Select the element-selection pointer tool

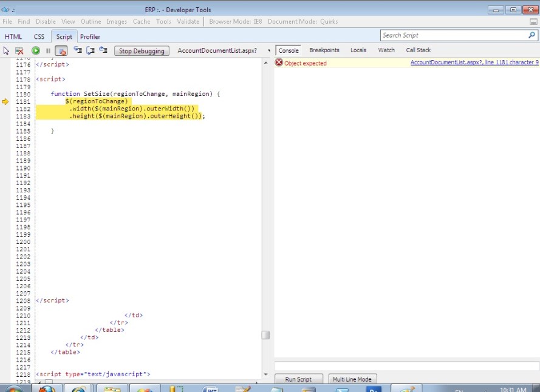[6, 50]
